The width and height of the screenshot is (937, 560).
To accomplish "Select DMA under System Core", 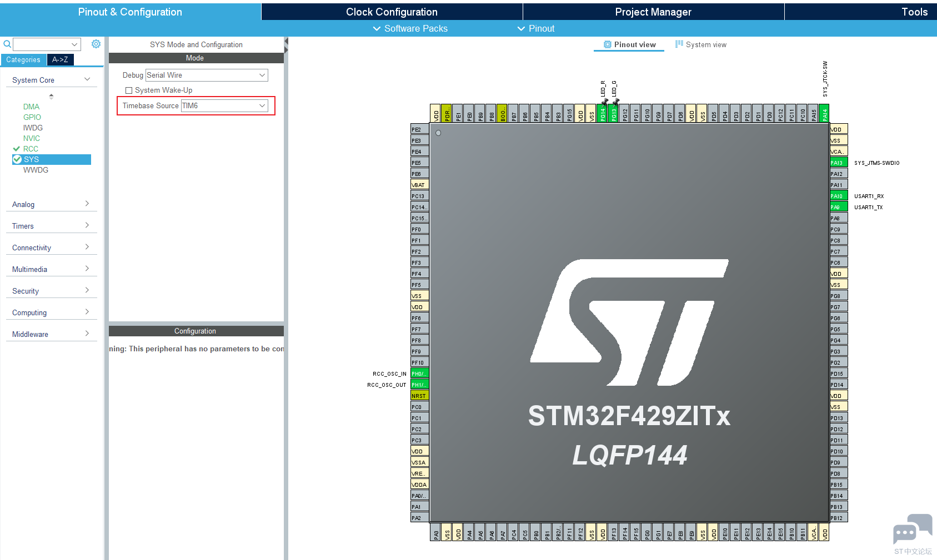I will pyautogui.click(x=31, y=107).
